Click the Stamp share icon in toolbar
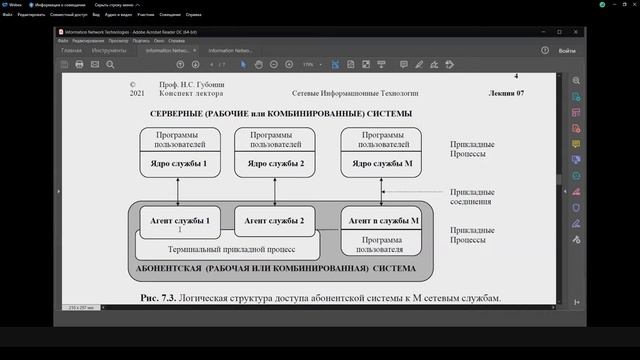The image size is (640, 360). click(x=449, y=64)
